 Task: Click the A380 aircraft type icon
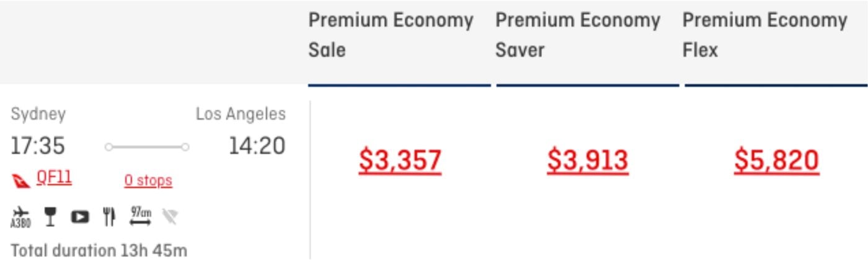(20, 217)
